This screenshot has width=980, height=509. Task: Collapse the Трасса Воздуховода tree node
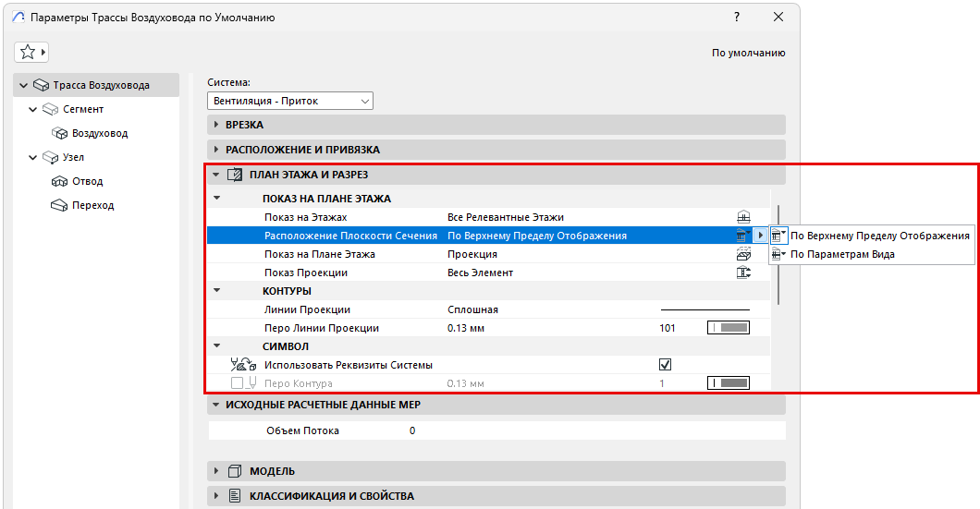24,85
